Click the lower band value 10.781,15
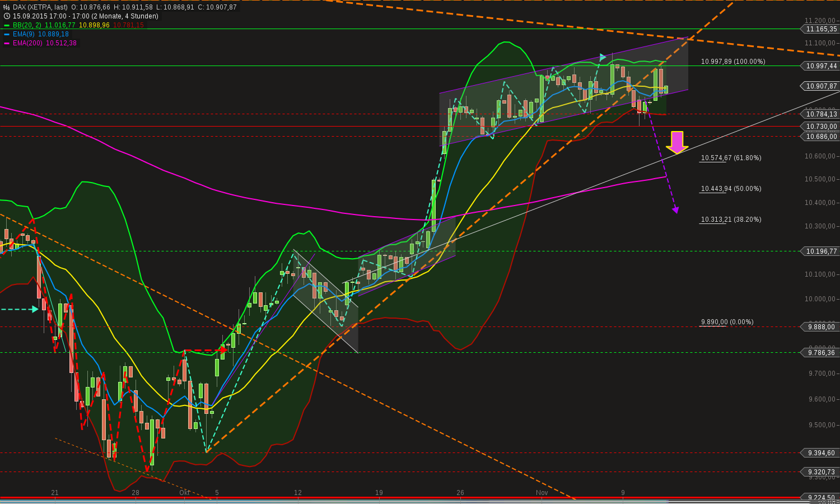This screenshot has width=840, height=504. tap(128, 25)
